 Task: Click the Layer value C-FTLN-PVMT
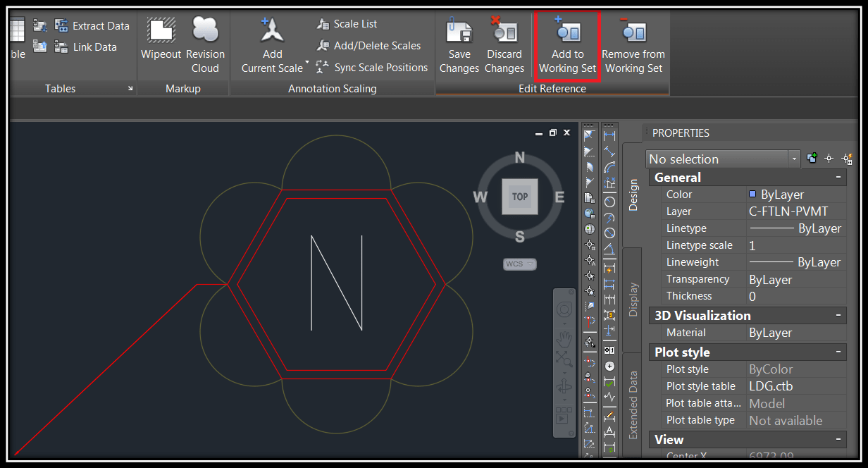(788, 211)
